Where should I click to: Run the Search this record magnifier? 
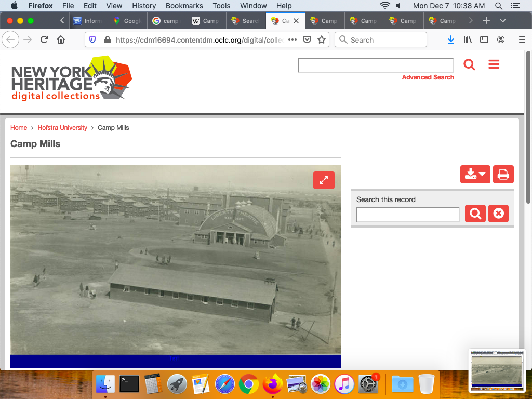point(475,214)
